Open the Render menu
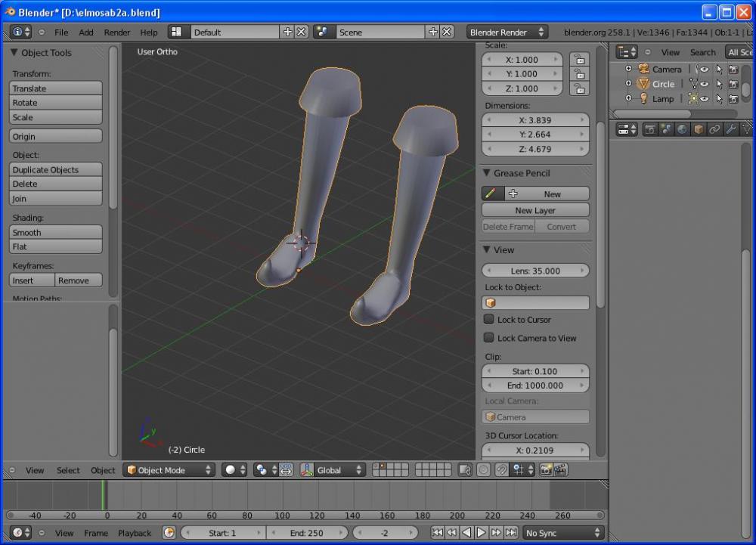The image size is (756, 545). point(117,33)
